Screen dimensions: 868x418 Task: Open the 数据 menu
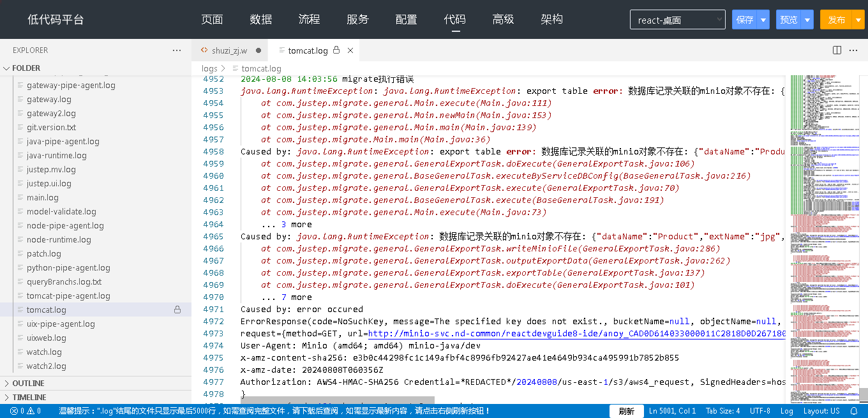click(x=260, y=19)
